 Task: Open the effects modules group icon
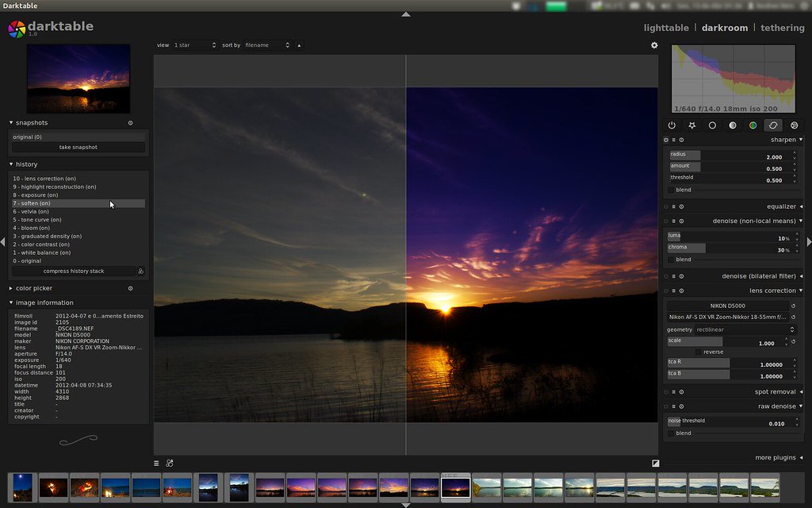(x=794, y=125)
